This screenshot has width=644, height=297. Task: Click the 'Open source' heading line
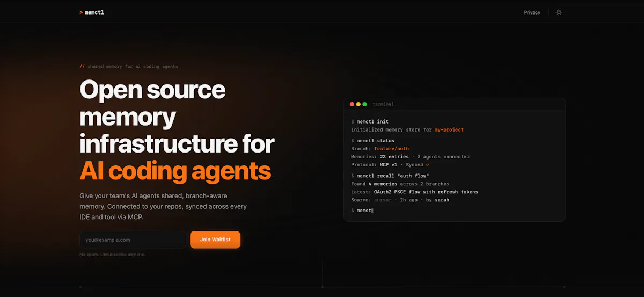(152, 90)
